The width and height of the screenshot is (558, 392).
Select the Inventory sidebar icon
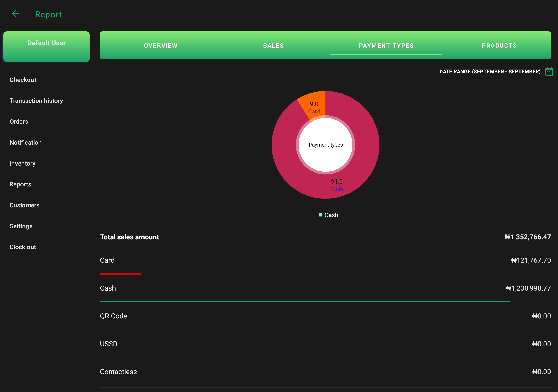click(x=22, y=163)
